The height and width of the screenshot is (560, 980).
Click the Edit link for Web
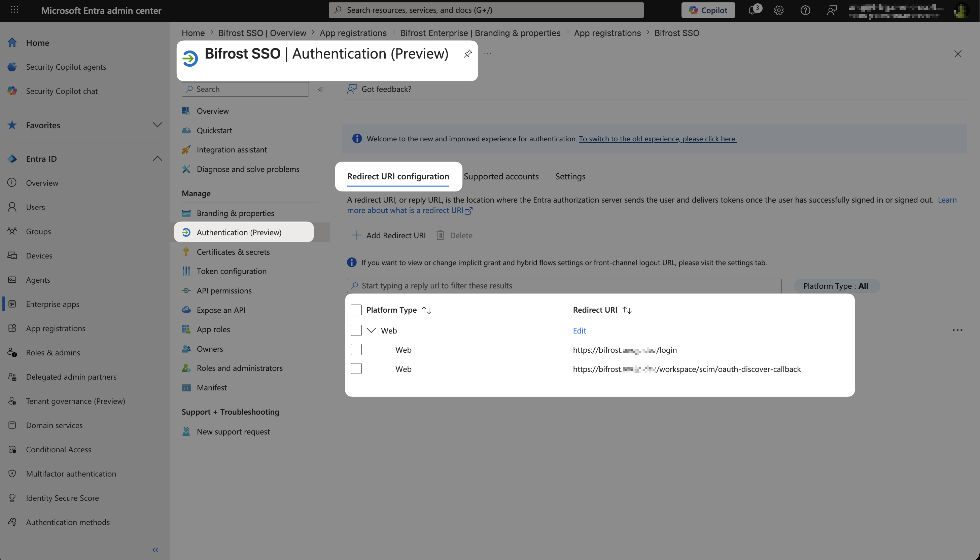coord(580,331)
